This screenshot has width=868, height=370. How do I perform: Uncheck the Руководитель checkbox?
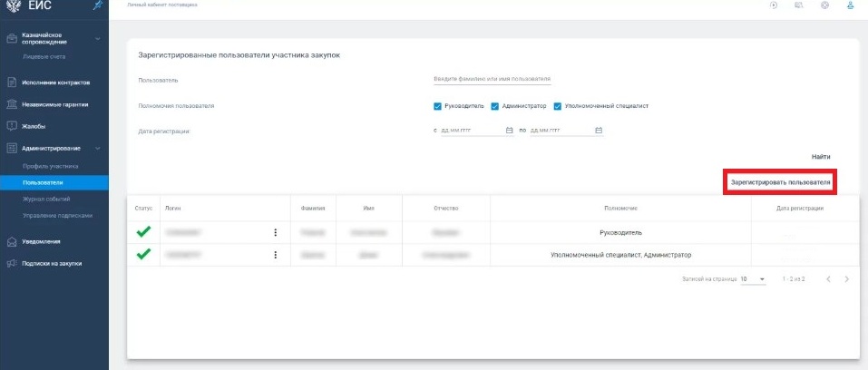438,105
